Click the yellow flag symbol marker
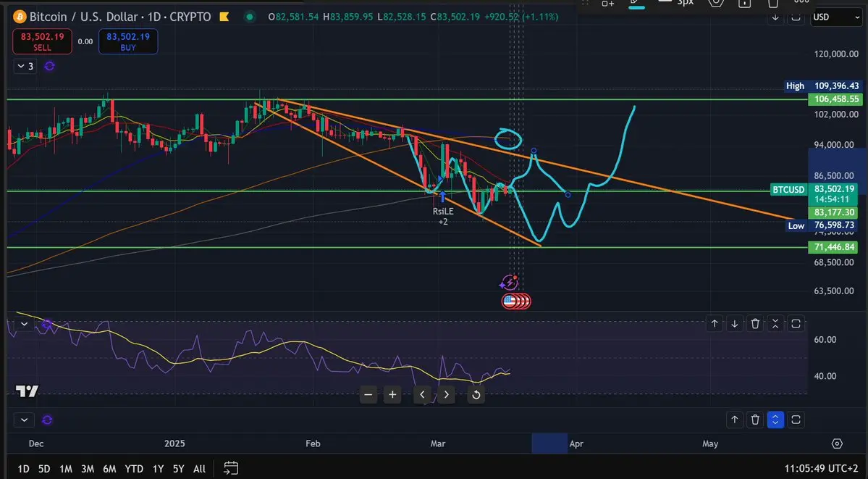Screen dimensions: 868x479 [x=224, y=17]
